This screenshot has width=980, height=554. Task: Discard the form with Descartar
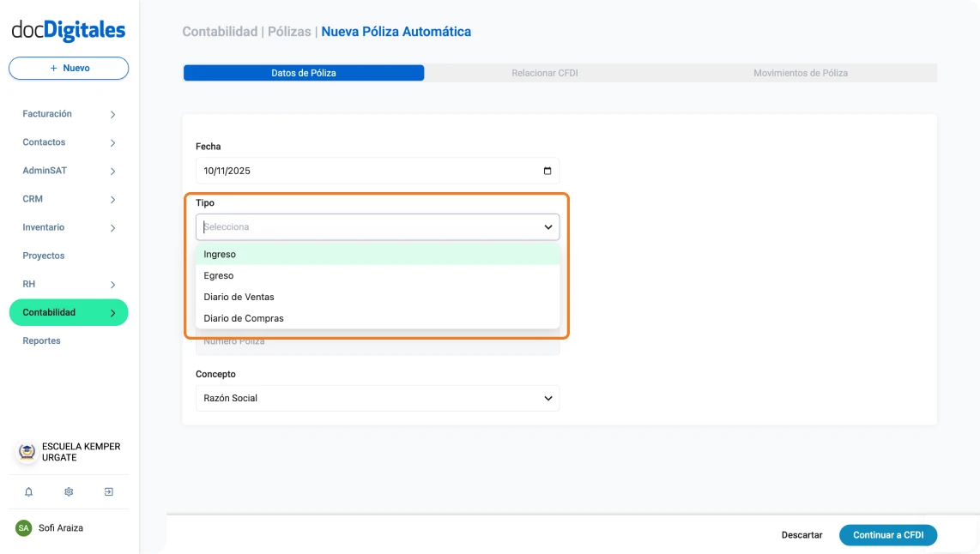coord(802,534)
